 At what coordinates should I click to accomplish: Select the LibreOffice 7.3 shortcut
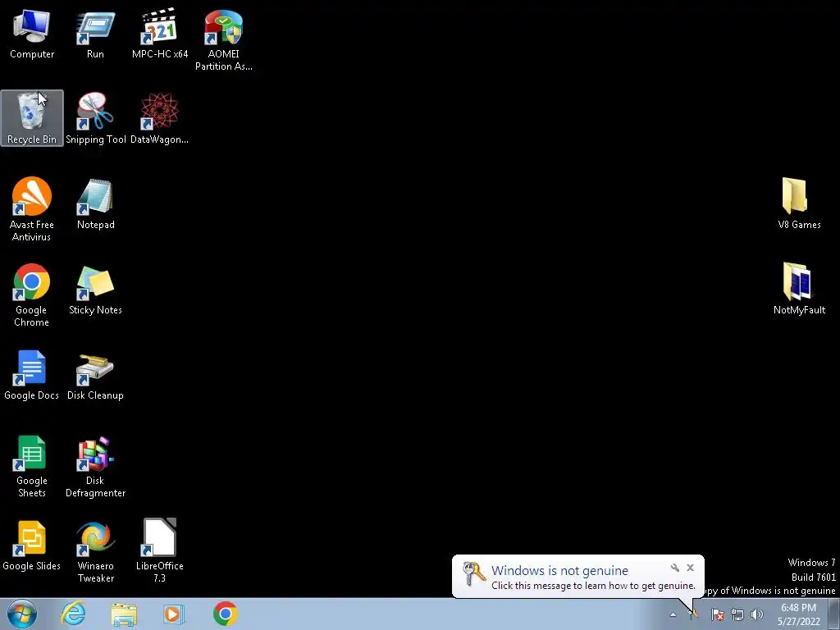click(160, 551)
